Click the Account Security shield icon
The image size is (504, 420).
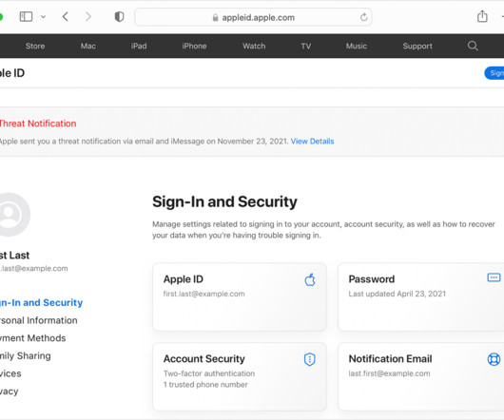coord(310,359)
